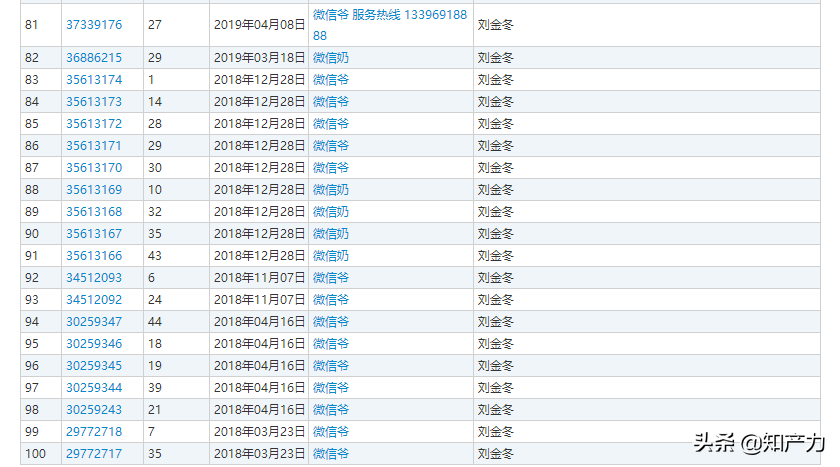This screenshot has width=840, height=467.
Task: Open registration number 36886215 link
Action: pos(94,58)
